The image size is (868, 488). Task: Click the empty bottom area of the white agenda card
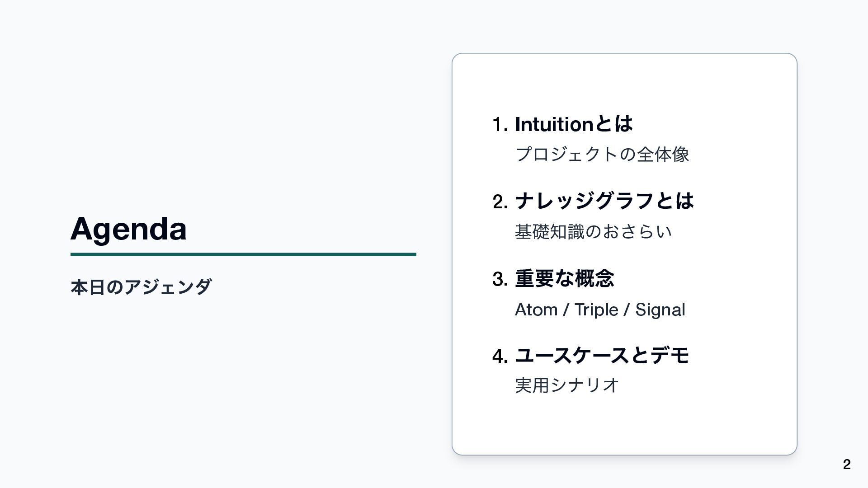[x=624, y=429]
